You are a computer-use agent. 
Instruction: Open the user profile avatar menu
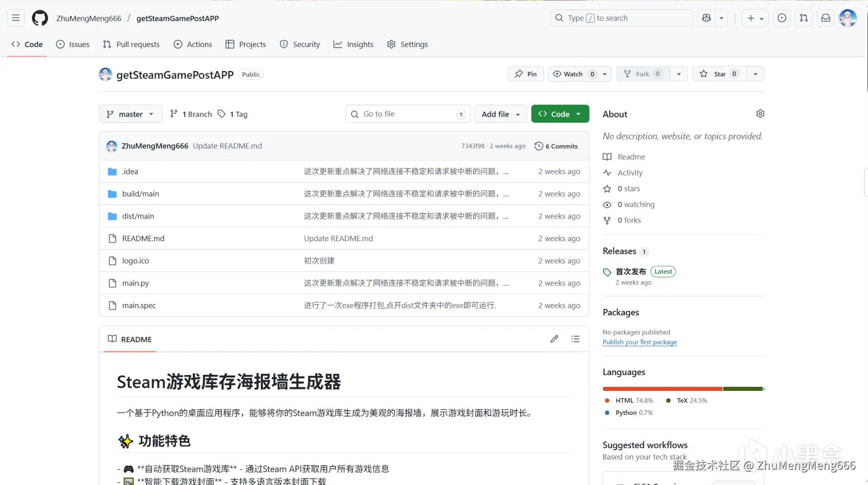[x=848, y=18]
